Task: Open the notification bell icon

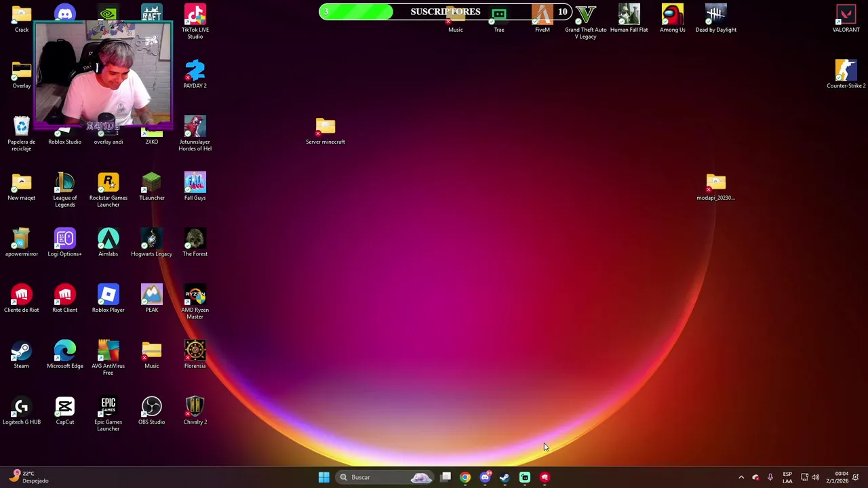Action: click(856, 477)
